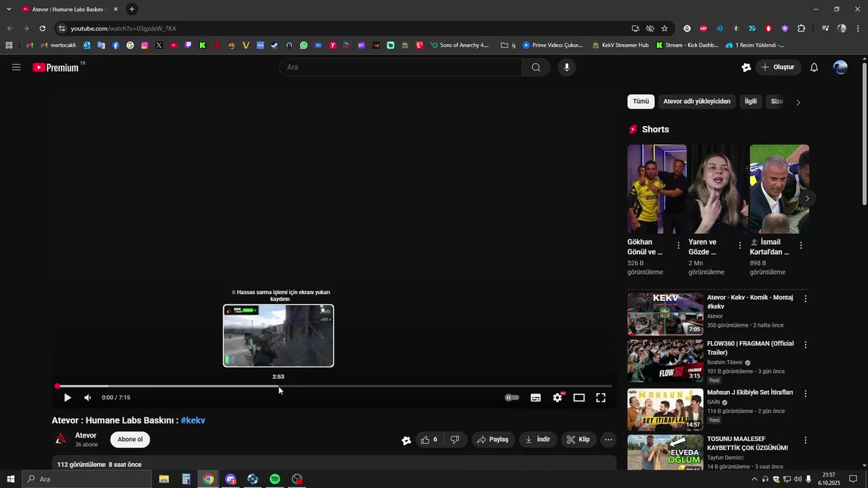Open File Explorer from taskbar

pyautogui.click(x=164, y=479)
